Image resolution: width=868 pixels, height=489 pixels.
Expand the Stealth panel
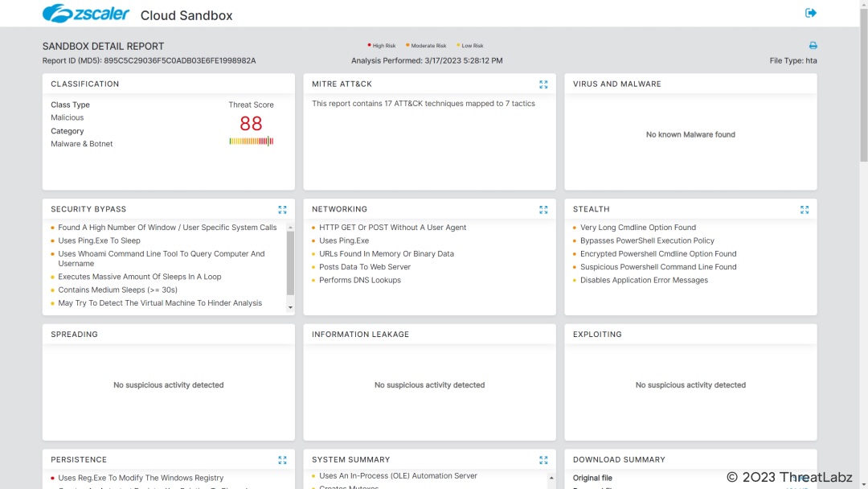click(805, 210)
